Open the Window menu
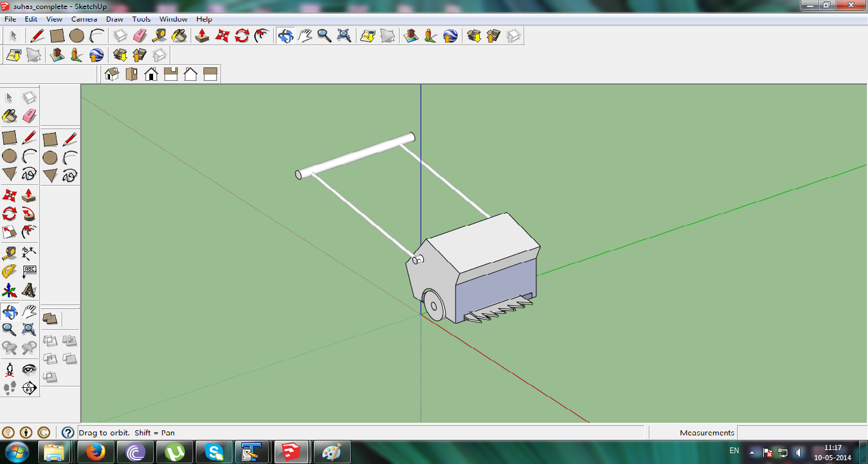The image size is (868, 464). pos(173,19)
